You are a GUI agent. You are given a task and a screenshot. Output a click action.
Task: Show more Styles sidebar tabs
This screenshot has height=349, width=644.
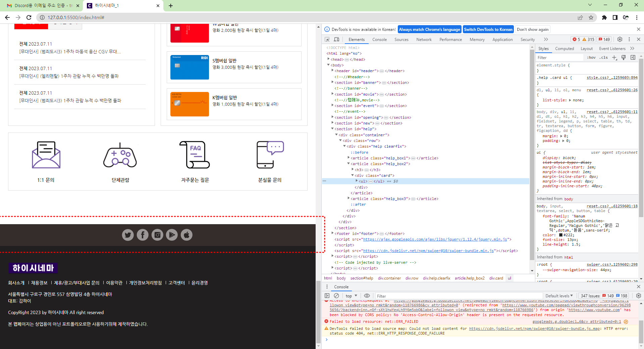coord(632,48)
